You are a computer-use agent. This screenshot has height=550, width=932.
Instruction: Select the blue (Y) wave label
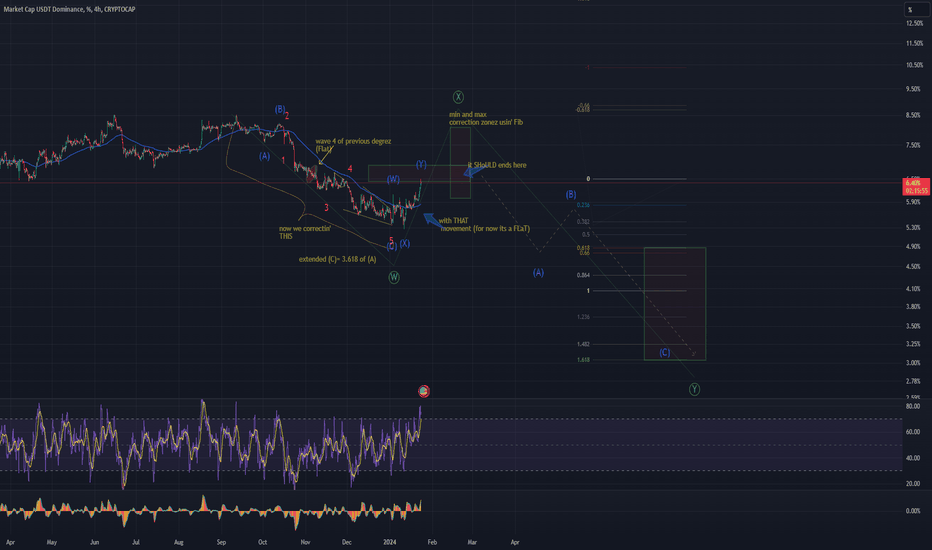pos(421,164)
